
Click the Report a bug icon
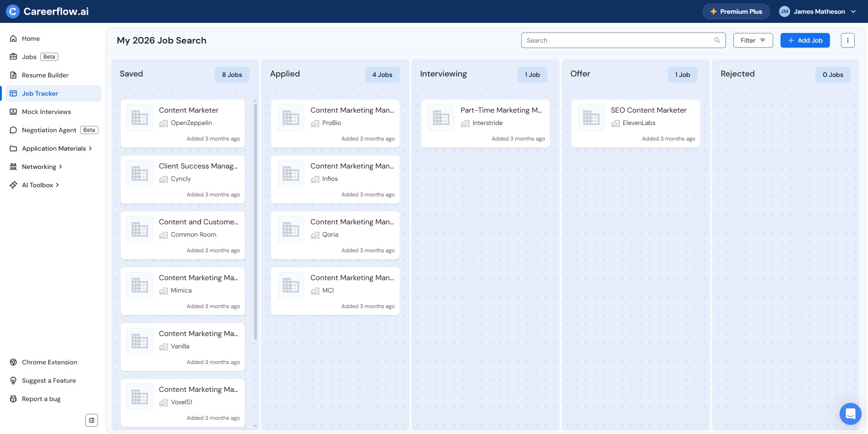[x=14, y=399]
